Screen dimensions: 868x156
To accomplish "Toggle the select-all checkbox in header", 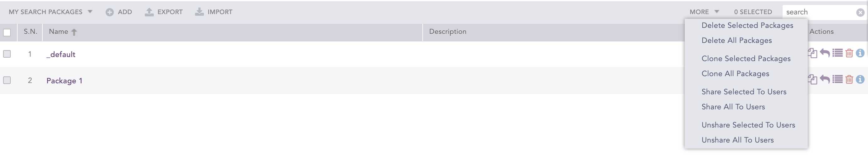I will (x=7, y=33).
